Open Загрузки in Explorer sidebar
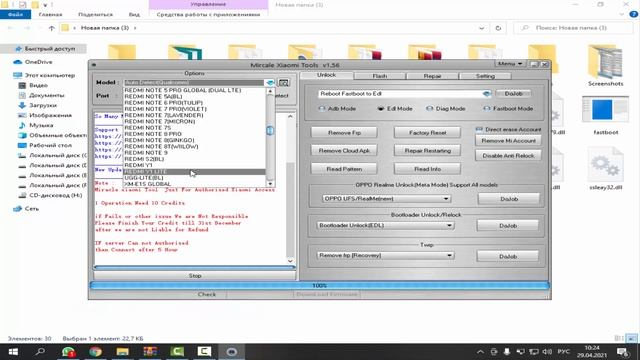Screen dimensions: 640x360 (x=38, y=105)
